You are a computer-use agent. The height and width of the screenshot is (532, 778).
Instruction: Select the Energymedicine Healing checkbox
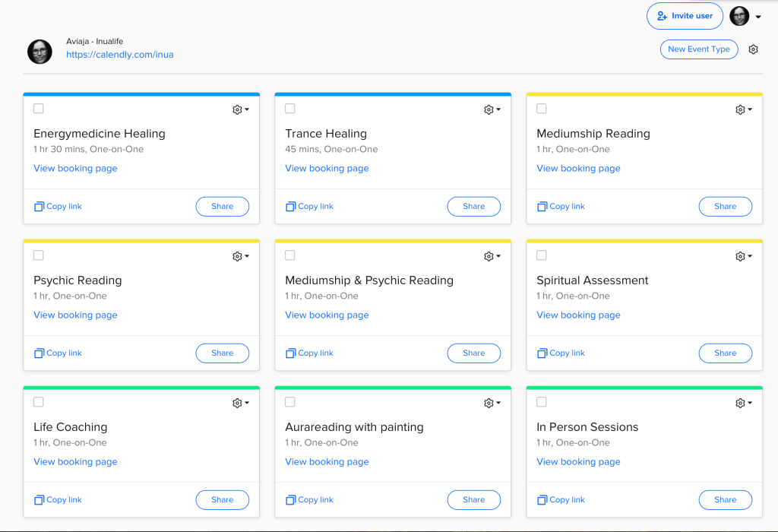(x=39, y=109)
